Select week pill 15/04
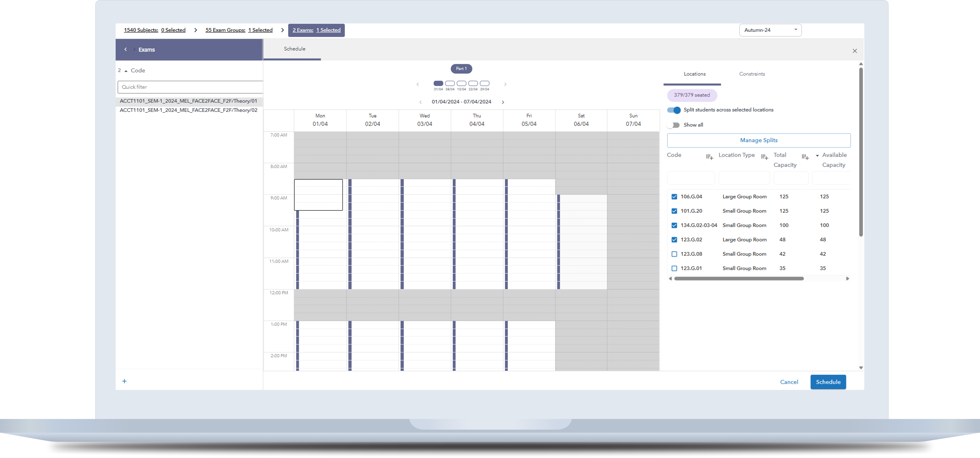Image resolution: width=980 pixels, height=458 pixels. point(462,83)
